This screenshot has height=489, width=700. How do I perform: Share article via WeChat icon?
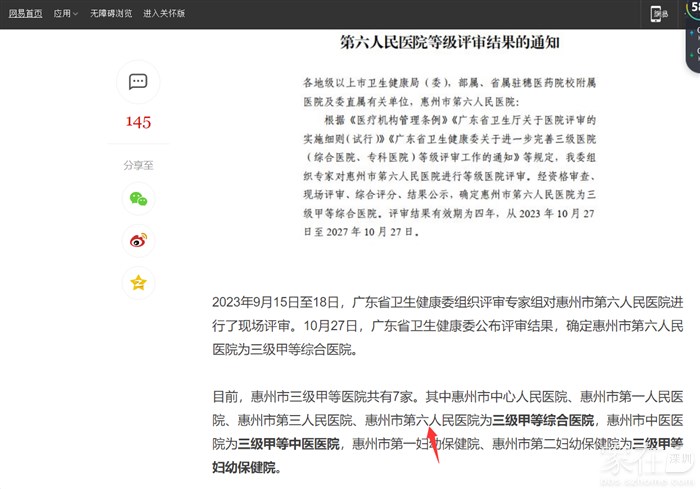(139, 198)
